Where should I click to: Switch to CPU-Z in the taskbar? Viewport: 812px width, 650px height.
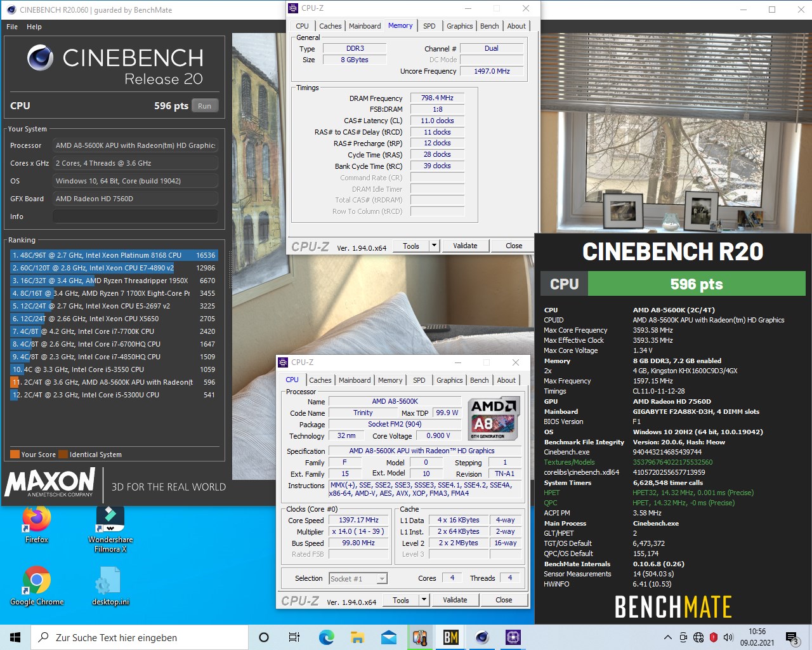[x=513, y=637]
